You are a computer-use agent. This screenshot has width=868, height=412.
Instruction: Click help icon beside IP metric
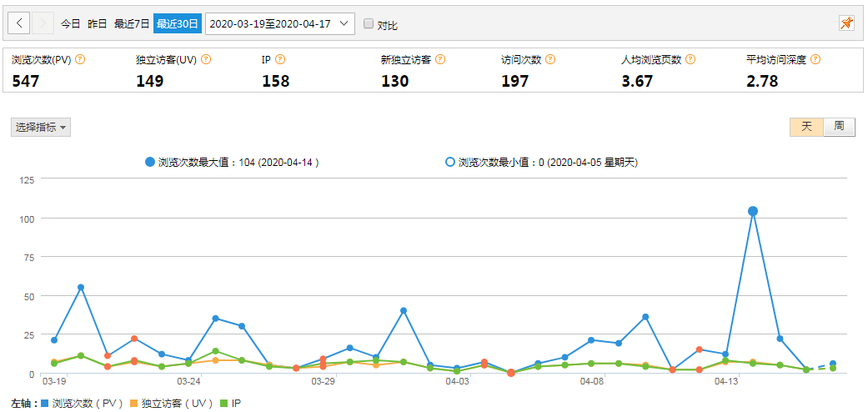pyautogui.click(x=280, y=60)
